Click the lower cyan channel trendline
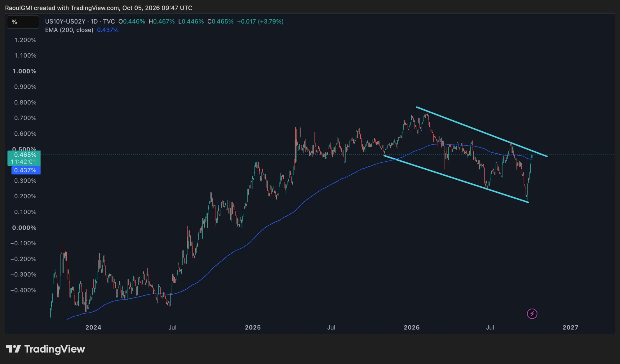 point(456,179)
